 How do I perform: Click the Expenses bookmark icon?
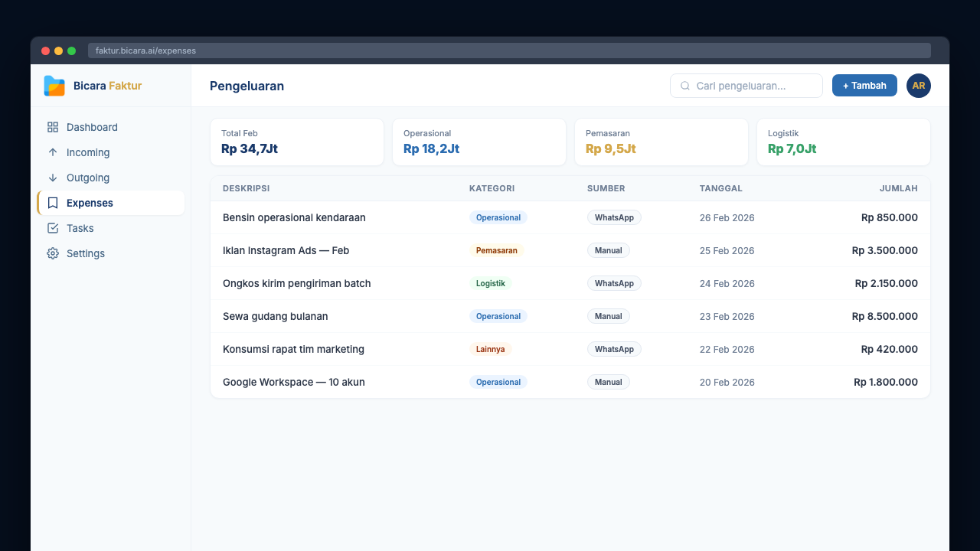point(53,203)
